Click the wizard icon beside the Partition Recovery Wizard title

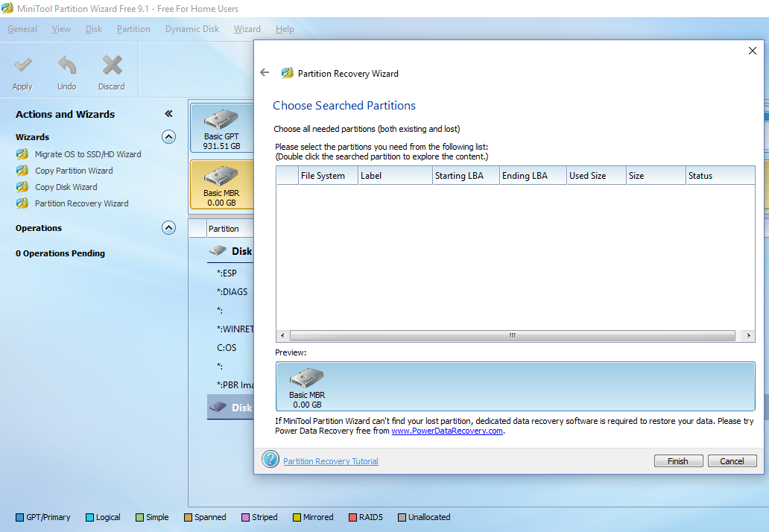288,73
